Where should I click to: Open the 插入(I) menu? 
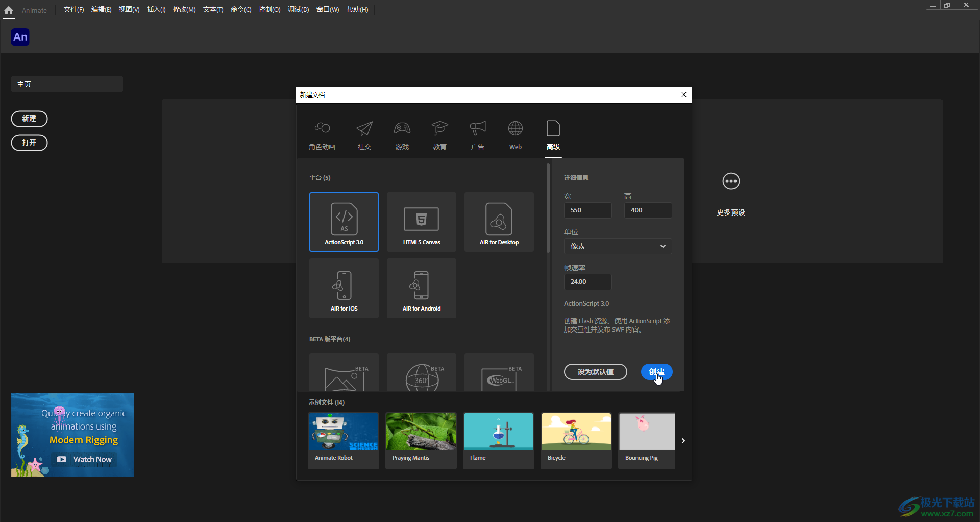156,10
